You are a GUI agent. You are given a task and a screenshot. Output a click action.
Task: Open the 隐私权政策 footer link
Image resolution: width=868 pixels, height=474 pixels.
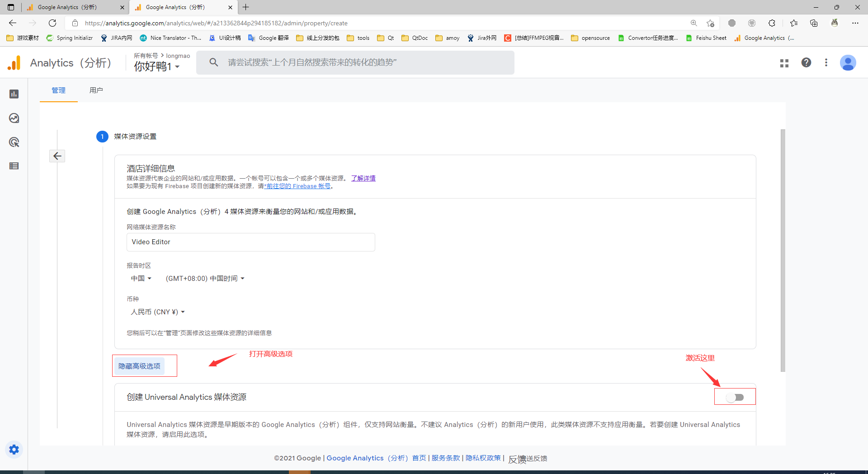[483, 458]
